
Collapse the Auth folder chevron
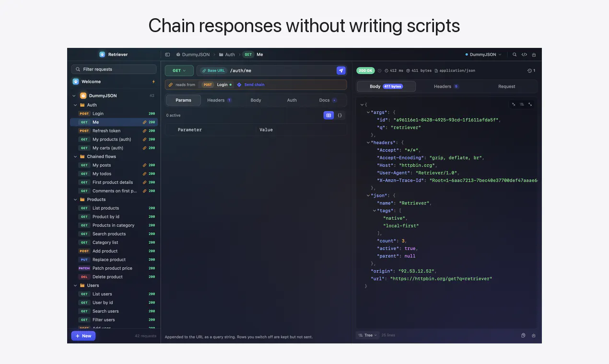point(75,105)
